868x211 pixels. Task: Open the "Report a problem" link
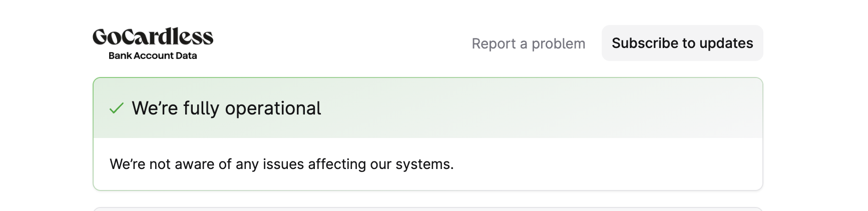coord(528,43)
